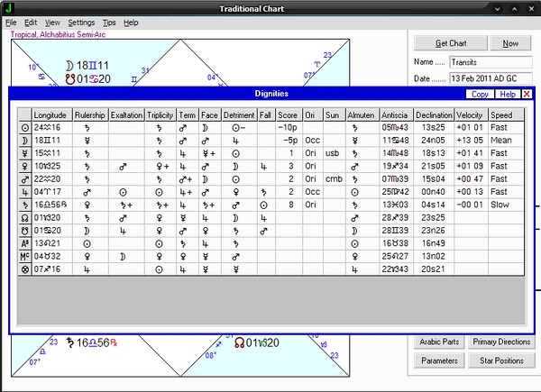Screen dimensions: 541x392
Task: Select the Sun row symbol in Dignities table
Action: [24, 128]
